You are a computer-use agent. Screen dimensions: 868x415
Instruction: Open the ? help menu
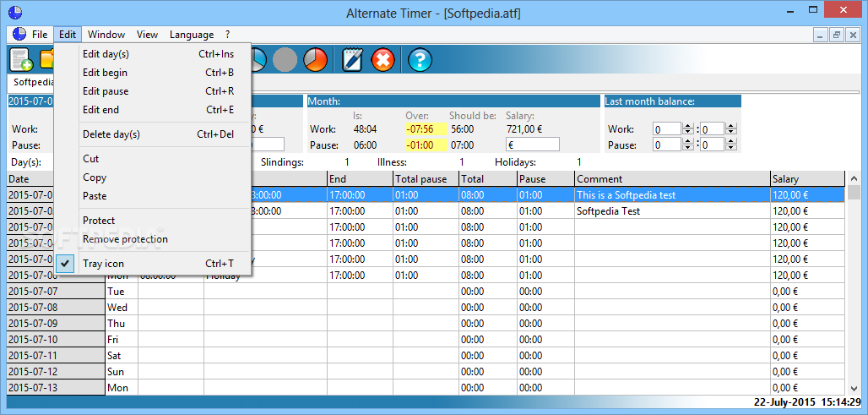click(227, 35)
